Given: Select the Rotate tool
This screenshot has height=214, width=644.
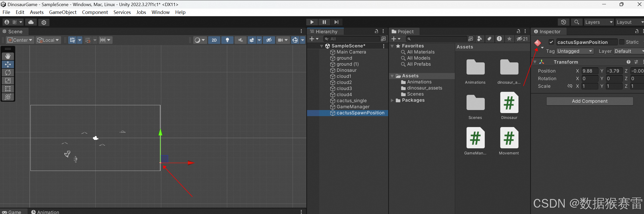Looking at the screenshot, I should (x=8, y=73).
